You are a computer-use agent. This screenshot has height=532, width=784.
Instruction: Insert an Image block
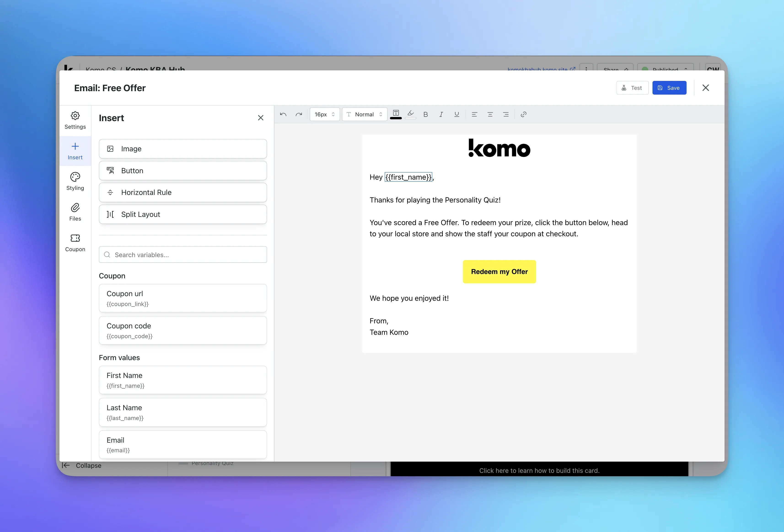coord(183,149)
